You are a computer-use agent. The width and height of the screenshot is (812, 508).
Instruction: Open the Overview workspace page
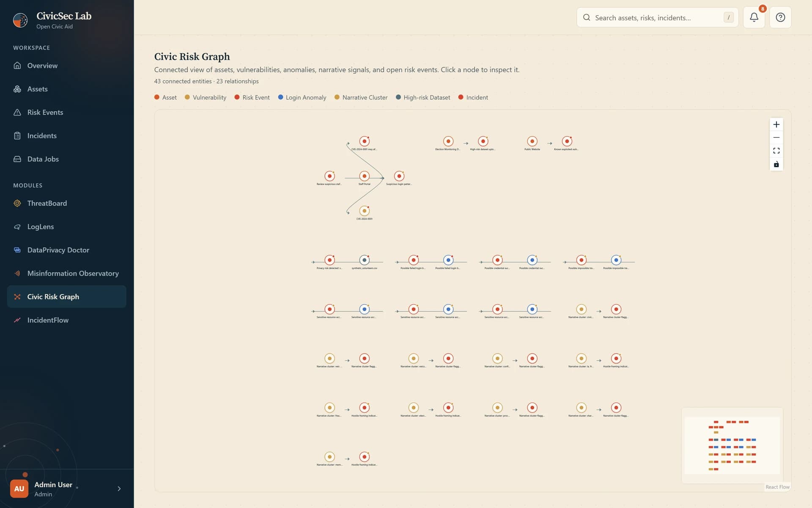click(x=66, y=66)
